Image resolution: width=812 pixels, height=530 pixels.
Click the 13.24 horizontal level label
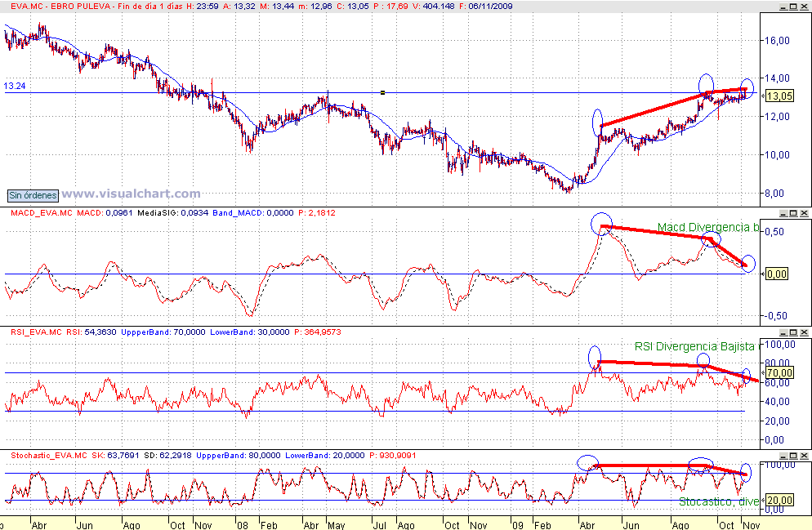pyautogui.click(x=15, y=86)
